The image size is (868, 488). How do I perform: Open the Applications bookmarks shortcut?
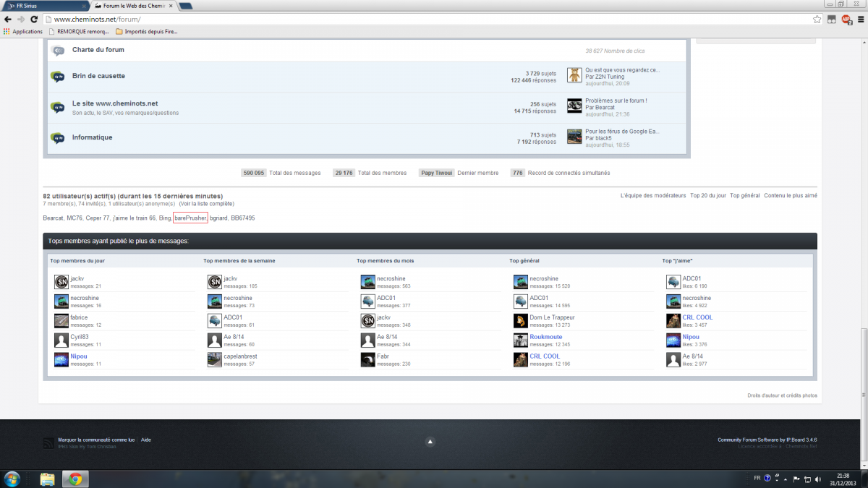click(23, 32)
